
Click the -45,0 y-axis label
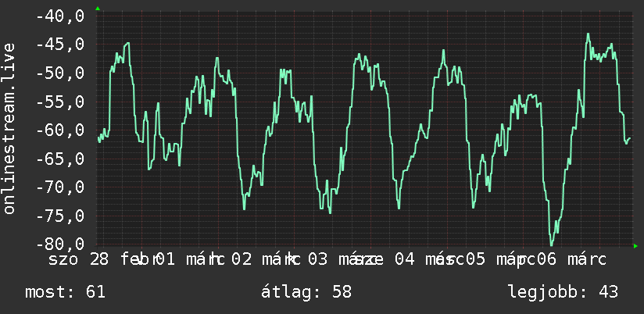pyautogui.click(x=60, y=45)
